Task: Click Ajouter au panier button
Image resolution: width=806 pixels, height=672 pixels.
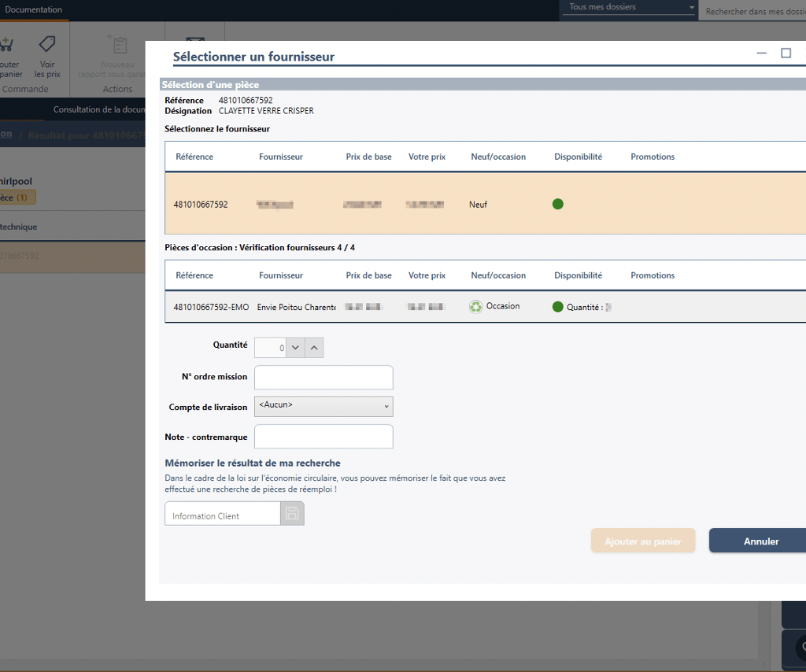Action: (x=643, y=541)
